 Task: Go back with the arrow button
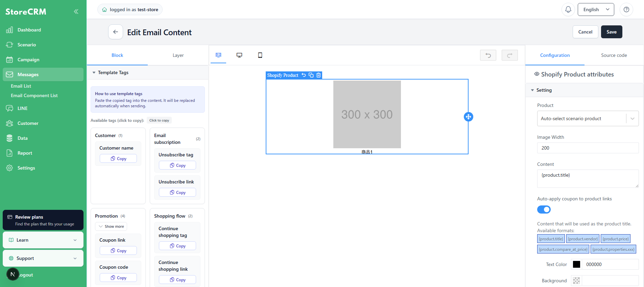tap(116, 32)
